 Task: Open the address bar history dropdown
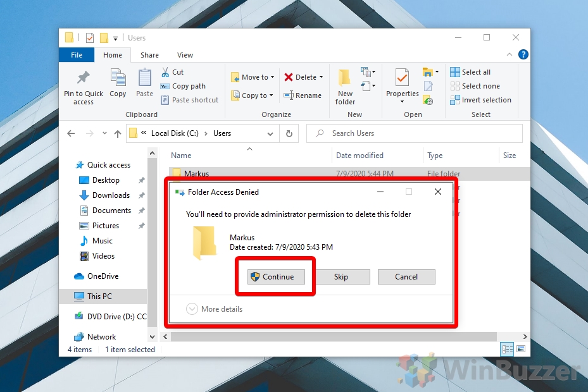[270, 134]
